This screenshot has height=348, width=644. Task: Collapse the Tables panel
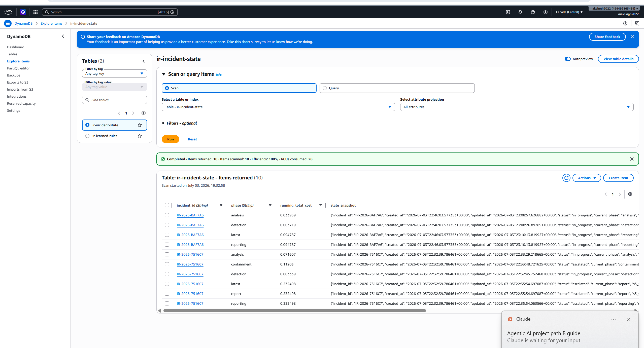[144, 61]
